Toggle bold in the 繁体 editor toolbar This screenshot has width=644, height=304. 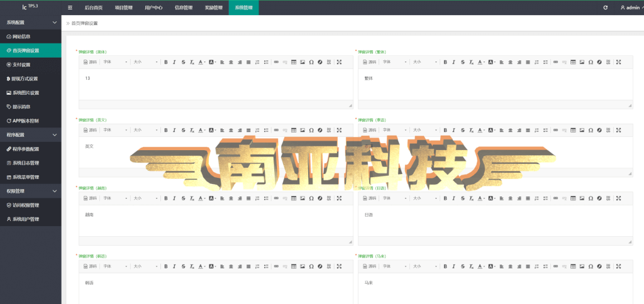(x=445, y=62)
